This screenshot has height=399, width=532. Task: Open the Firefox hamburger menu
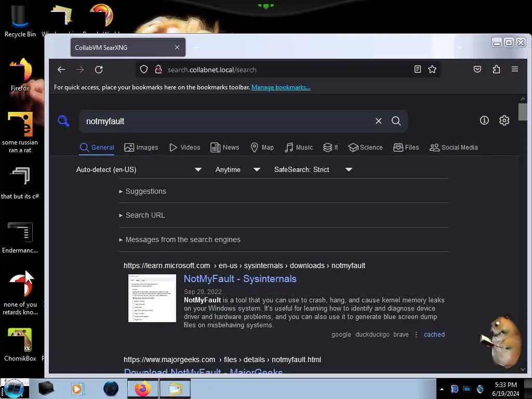[515, 69]
